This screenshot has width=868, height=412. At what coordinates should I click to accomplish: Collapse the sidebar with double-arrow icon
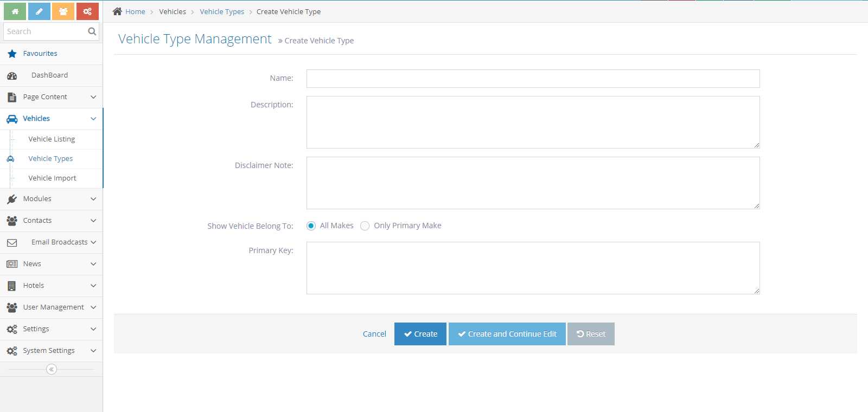click(52, 369)
